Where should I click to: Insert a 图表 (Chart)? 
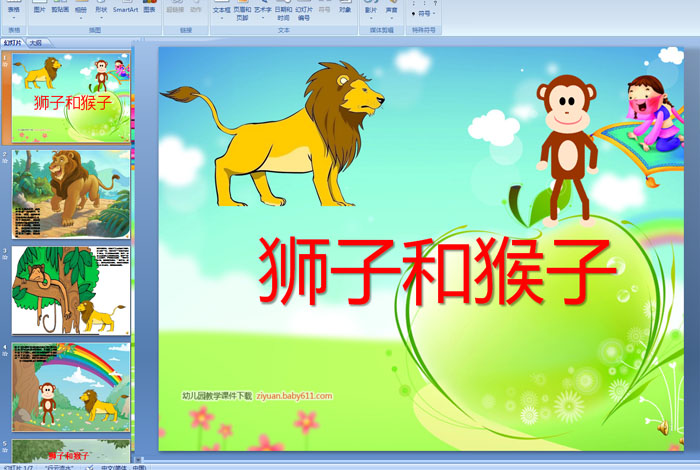click(150, 8)
